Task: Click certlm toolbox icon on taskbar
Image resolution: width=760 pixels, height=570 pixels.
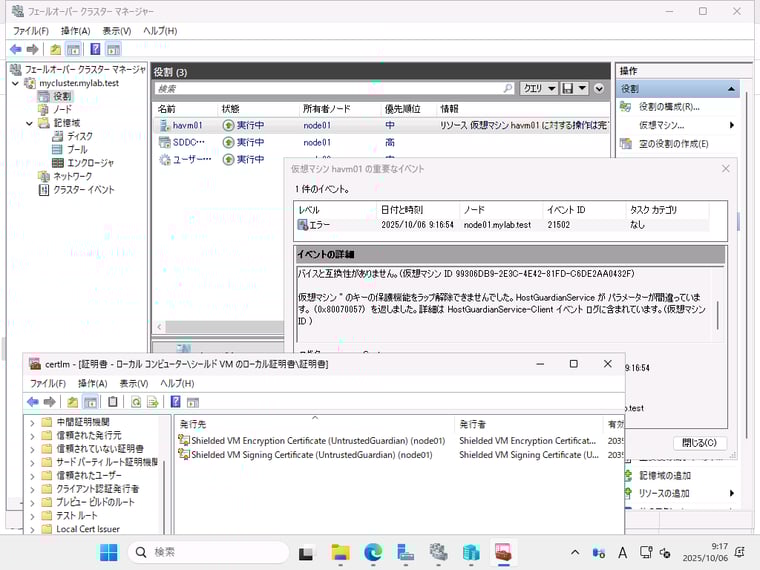Action: pos(504,552)
